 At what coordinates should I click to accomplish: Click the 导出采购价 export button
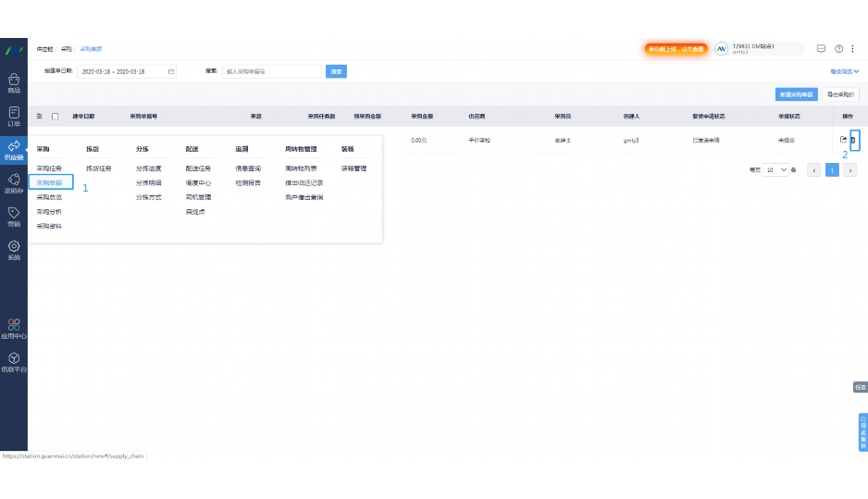point(840,94)
